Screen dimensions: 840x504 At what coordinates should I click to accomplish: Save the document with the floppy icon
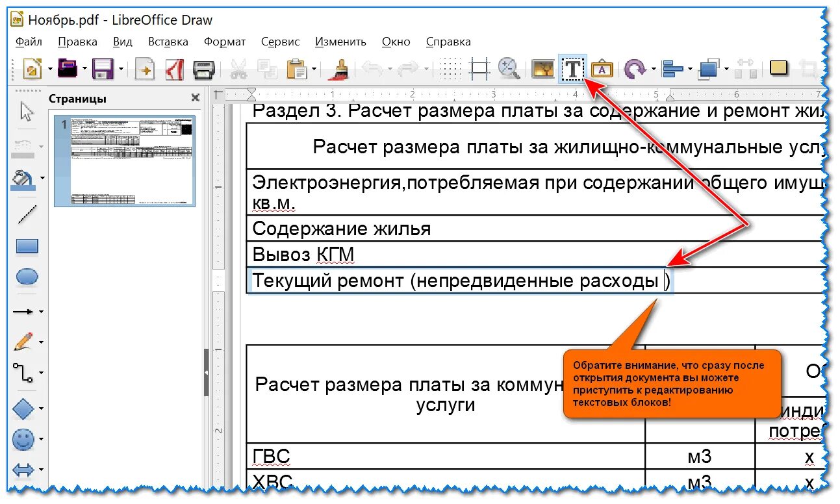click(x=103, y=69)
